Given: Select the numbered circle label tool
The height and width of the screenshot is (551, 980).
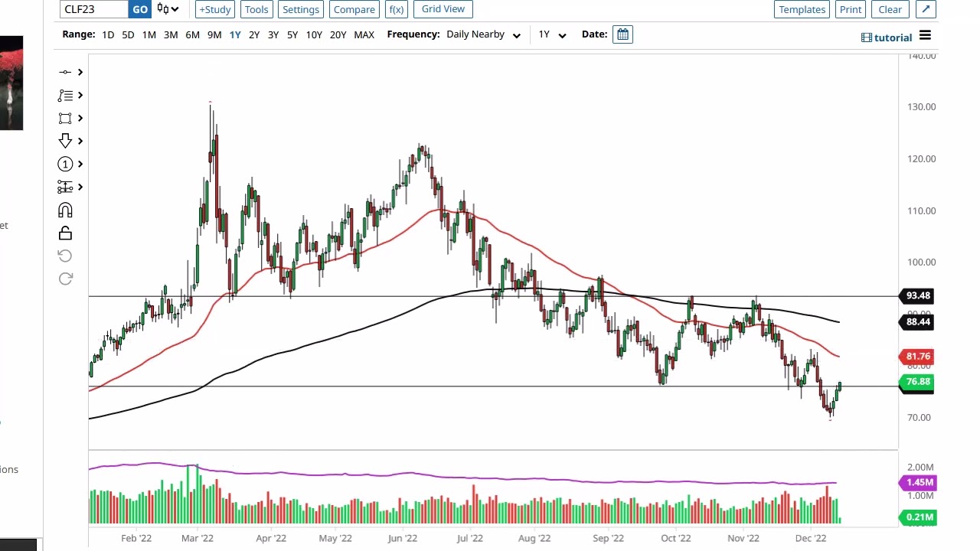Looking at the screenshot, I should (x=65, y=164).
